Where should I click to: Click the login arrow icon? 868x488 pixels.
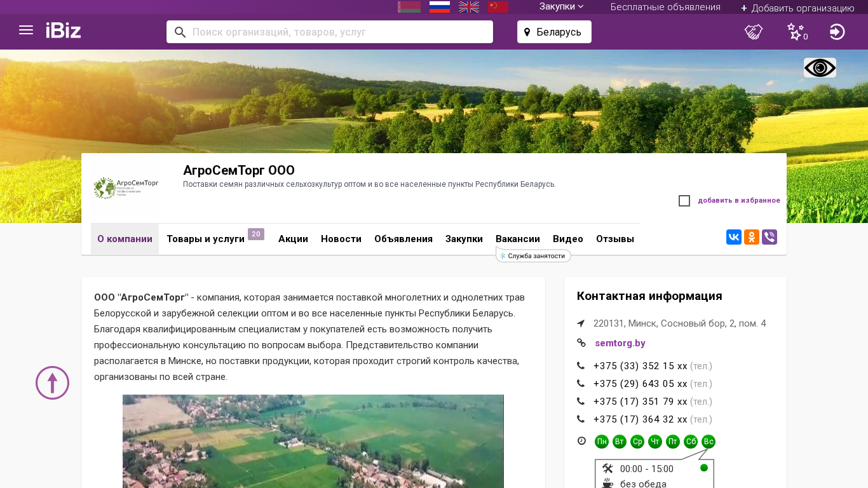[x=837, y=32]
